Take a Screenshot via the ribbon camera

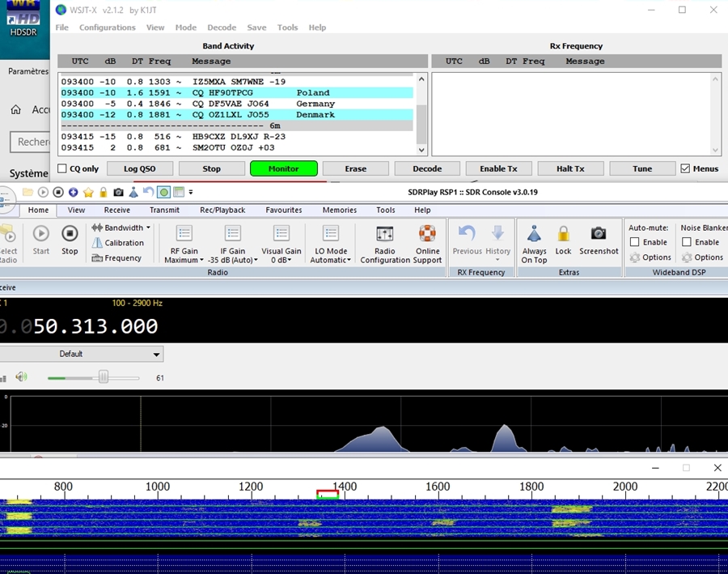(599, 240)
